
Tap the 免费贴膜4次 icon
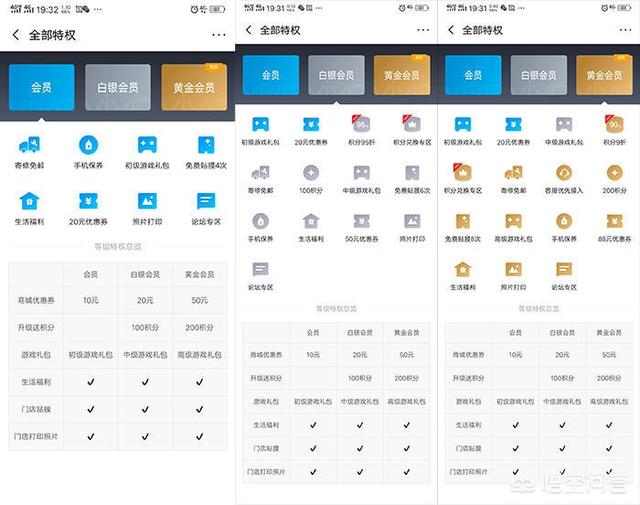point(206,146)
